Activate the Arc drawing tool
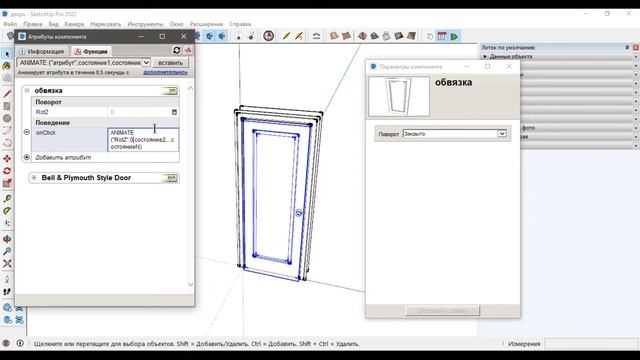The height and width of the screenshot is (360, 640). tap(7, 131)
